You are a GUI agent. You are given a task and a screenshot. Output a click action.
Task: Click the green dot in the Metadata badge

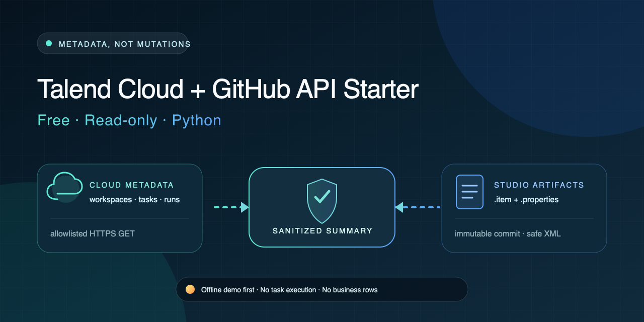[x=49, y=44]
